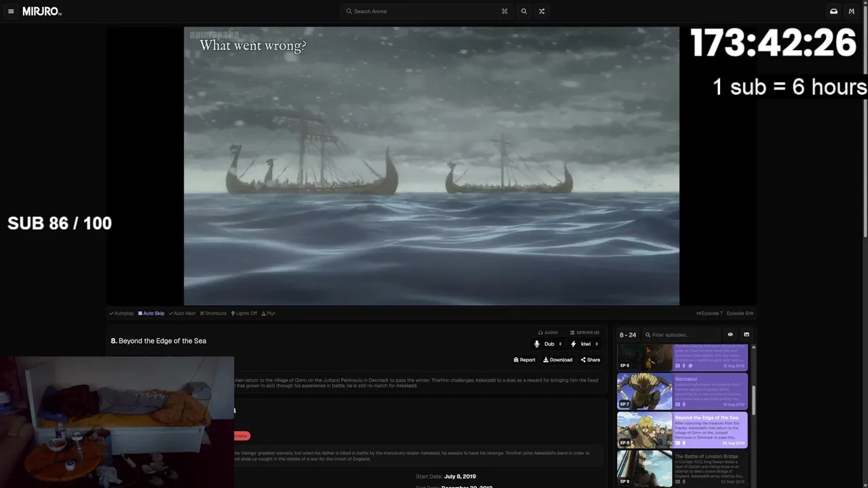Disable Auto Skip option
The image size is (868, 488).
(x=151, y=313)
